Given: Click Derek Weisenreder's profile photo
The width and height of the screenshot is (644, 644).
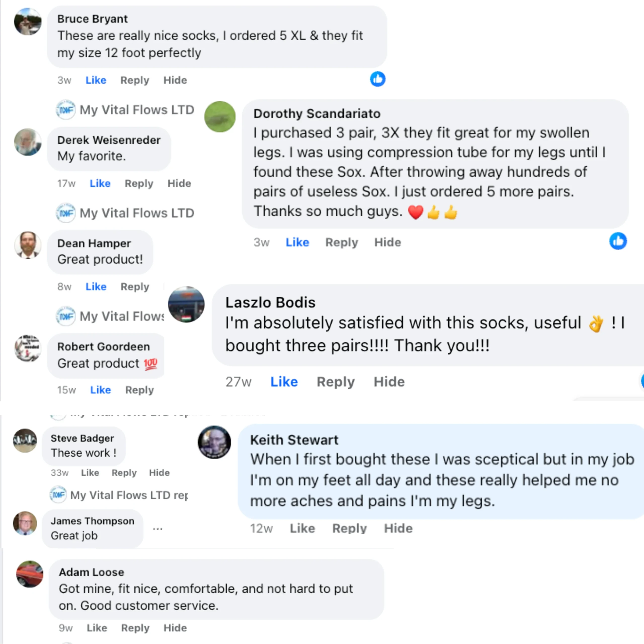Looking at the screenshot, I should click(x=28, y=142).
